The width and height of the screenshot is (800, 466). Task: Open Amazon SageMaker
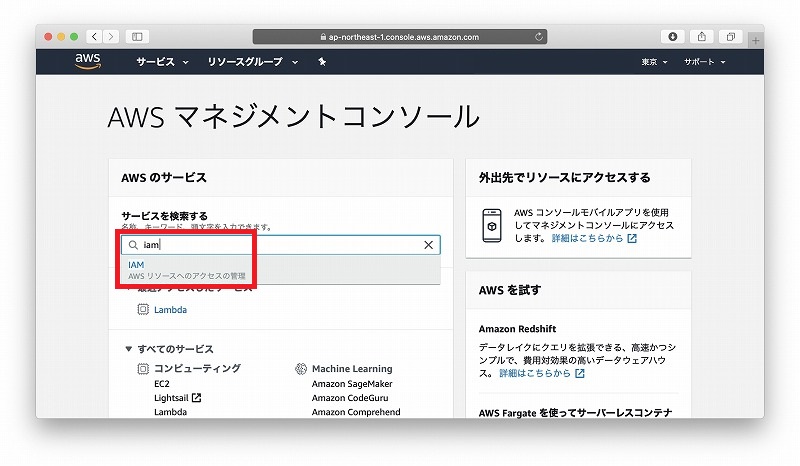click(x=352, y=384)
